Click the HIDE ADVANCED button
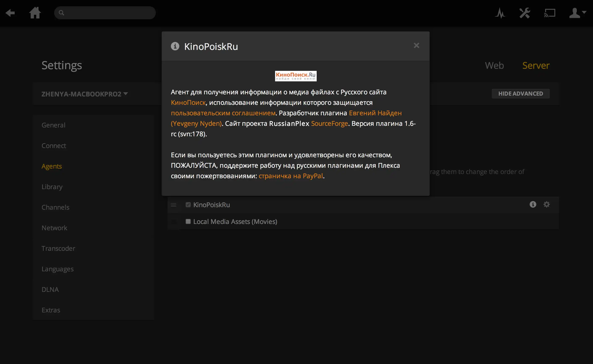The width and height of the screenshot is (593, 364). [x=521, y=94]
